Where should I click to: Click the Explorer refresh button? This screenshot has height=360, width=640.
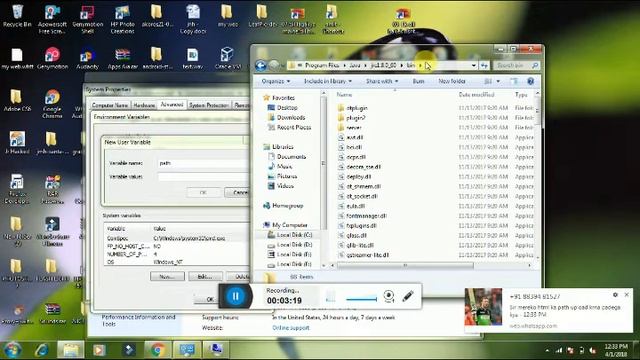point(484,65)
